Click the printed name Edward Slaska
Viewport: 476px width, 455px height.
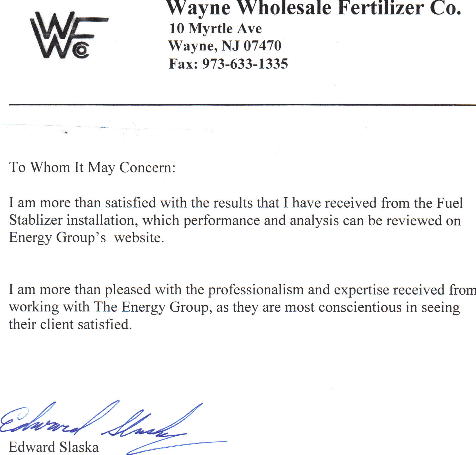point(54,447)
